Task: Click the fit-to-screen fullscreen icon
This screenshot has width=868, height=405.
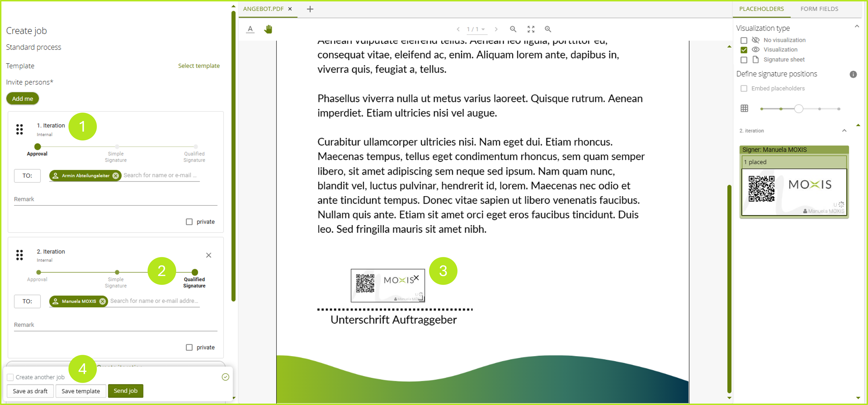Action: click(x=531, y=29)
